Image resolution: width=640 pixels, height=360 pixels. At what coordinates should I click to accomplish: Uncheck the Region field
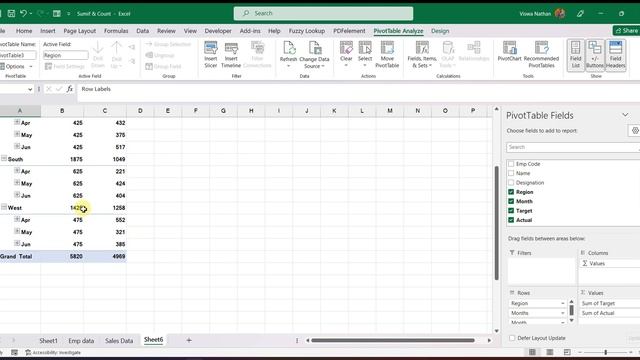click(x=511, y=192)
